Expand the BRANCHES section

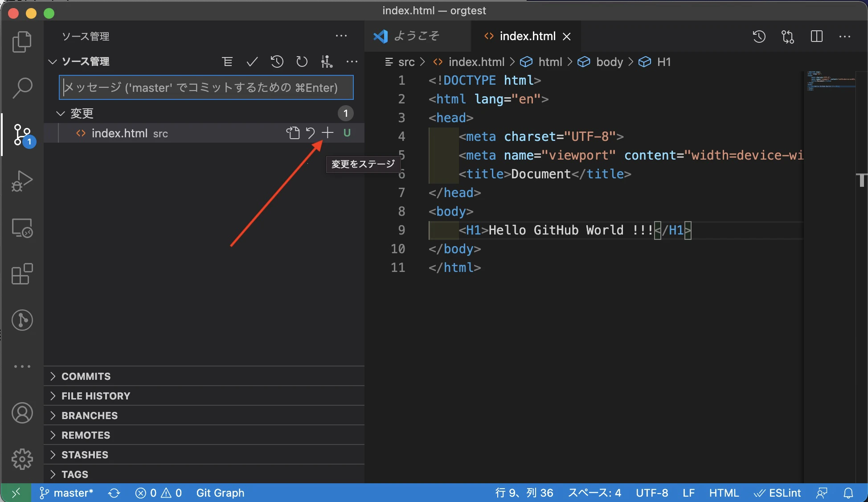click(204, 416)
